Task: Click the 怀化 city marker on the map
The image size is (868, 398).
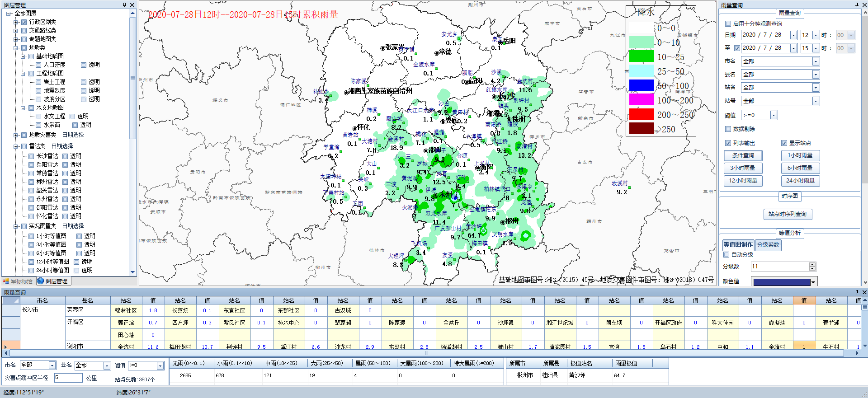Action: pos(355,128)
